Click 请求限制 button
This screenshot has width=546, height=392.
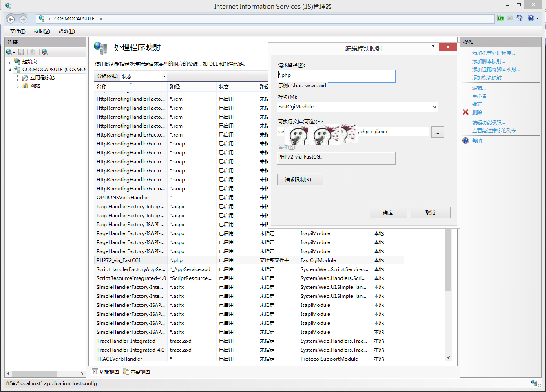click(300, 180)
